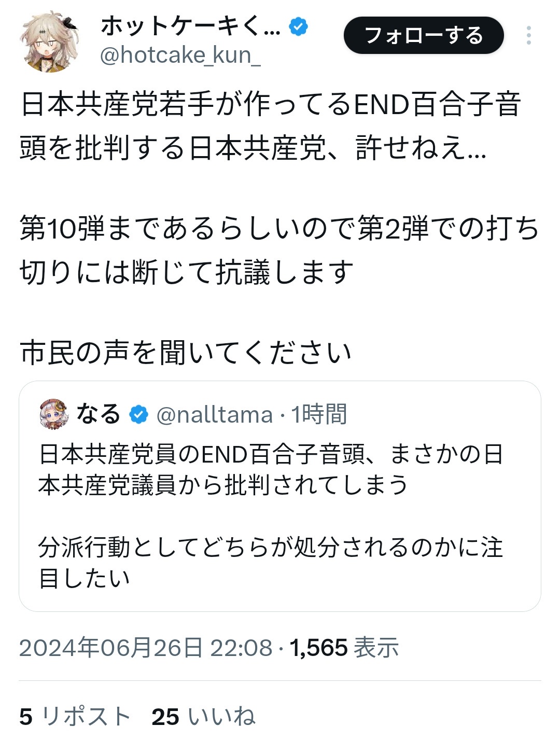Click the 市民の声を聞いてください line
Image resolution: width=560 pixels, height=740 pixels.
[186, 353]
